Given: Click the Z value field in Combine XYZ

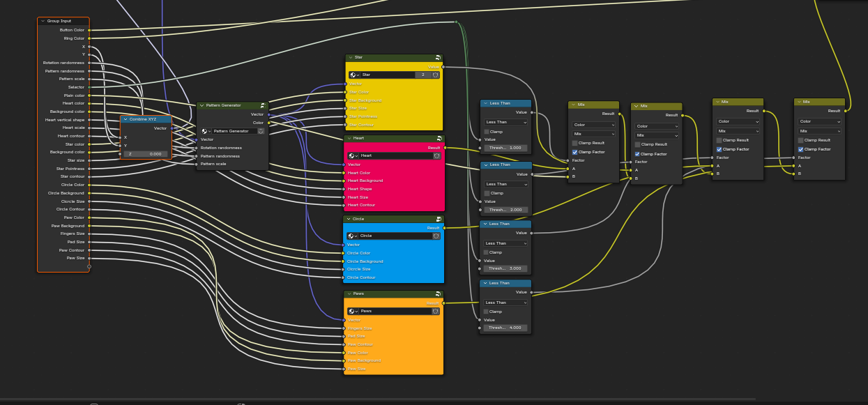Looking at the screenshot, I should [x=146, y=153].
